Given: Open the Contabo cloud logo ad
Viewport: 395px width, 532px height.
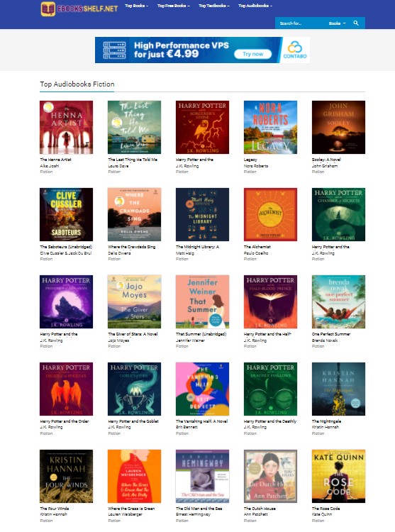Looking at the screenshot, I should pos(294,50).
